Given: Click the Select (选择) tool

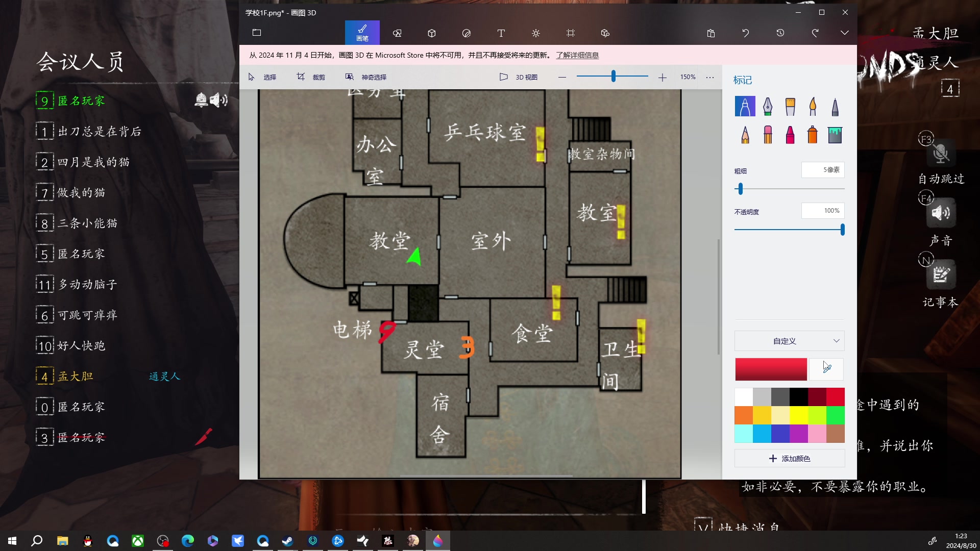Looking at the screenshot, I should [x=262, y=77].
